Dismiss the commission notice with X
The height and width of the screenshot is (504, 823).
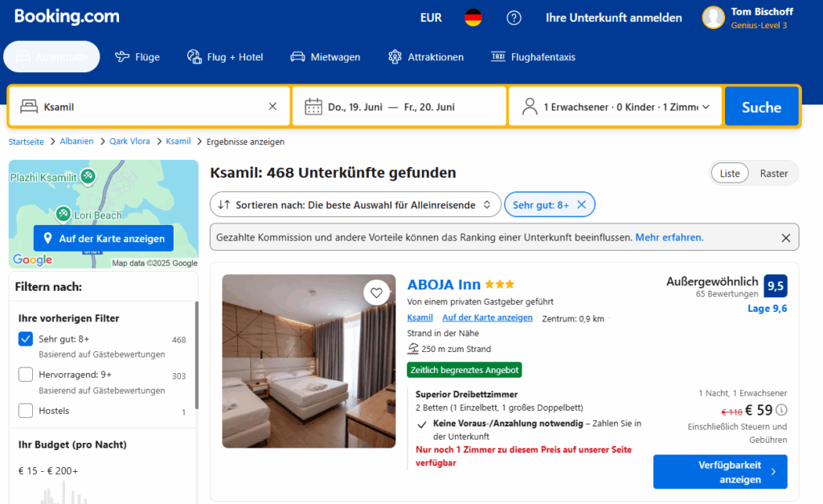(x=786, y=238)
